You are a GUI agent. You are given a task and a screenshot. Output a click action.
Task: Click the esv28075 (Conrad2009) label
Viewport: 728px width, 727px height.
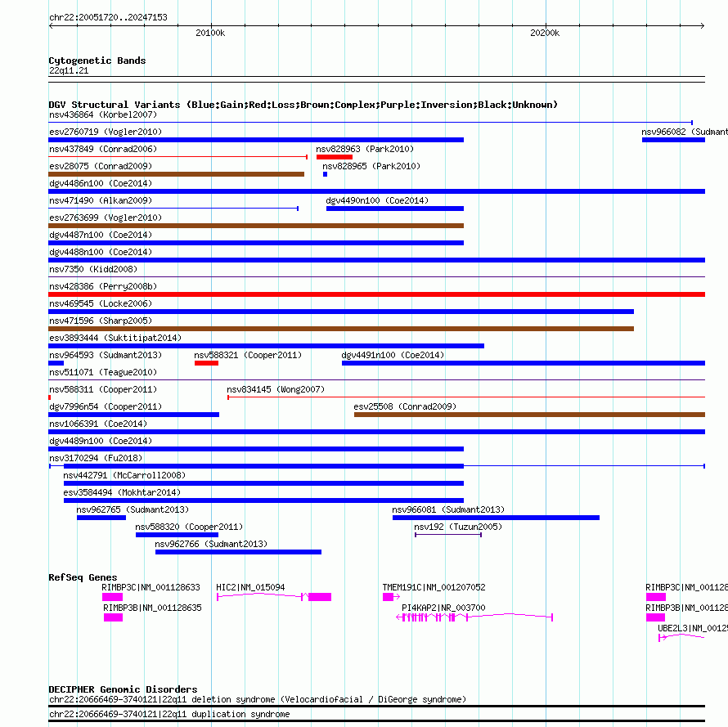[x=101, y=166]
